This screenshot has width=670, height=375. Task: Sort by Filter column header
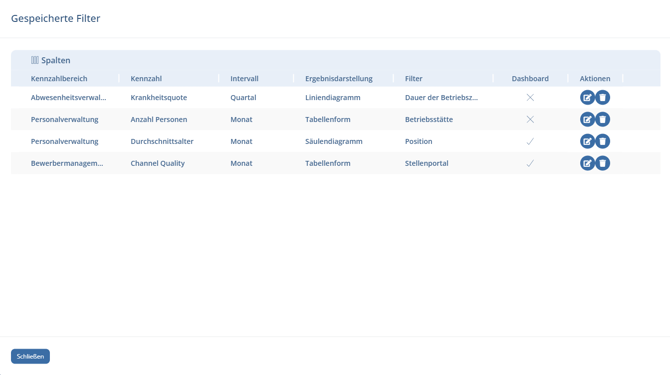coord(414,79)
